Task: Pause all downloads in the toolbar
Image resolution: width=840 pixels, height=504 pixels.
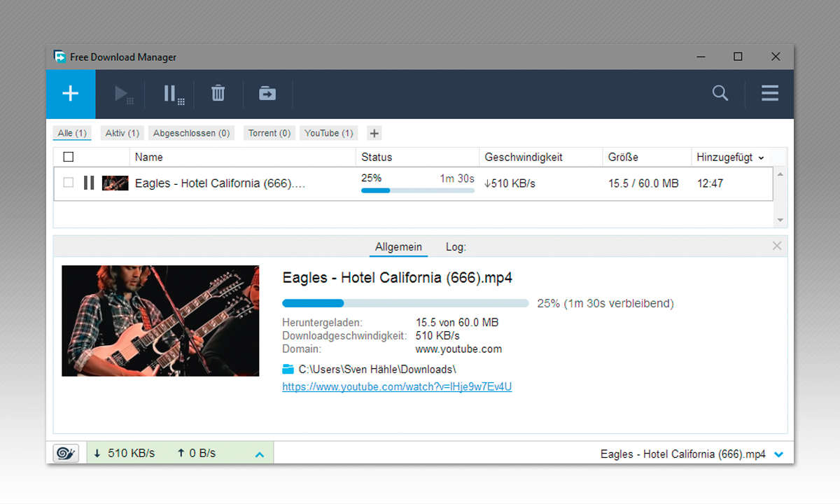Action: pyautogui.click(x=174, y=94)
